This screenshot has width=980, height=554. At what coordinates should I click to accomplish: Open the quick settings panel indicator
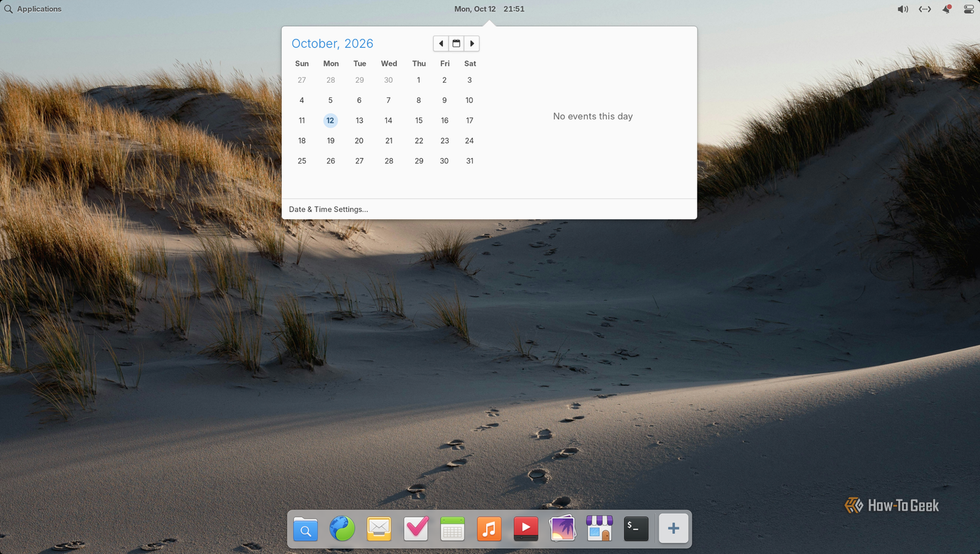point(969,9)
